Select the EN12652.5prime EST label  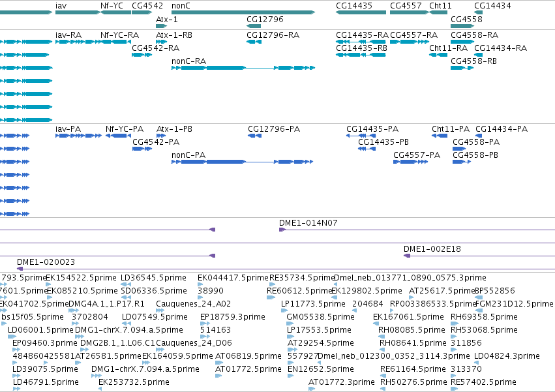(321, 369)
